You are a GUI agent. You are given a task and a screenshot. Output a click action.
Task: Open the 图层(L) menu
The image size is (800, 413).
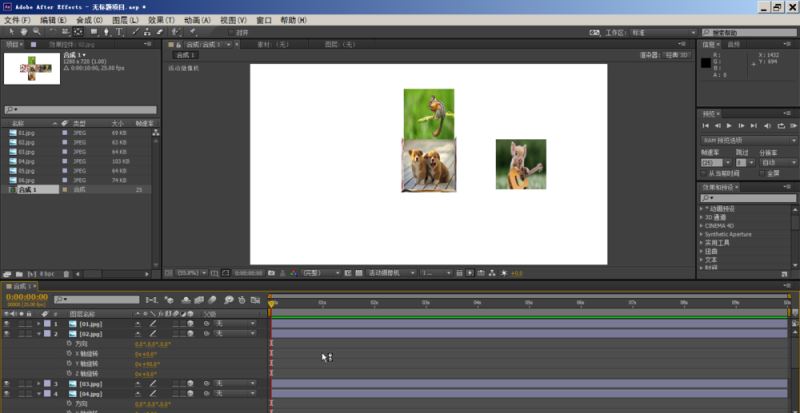[125, 20]
